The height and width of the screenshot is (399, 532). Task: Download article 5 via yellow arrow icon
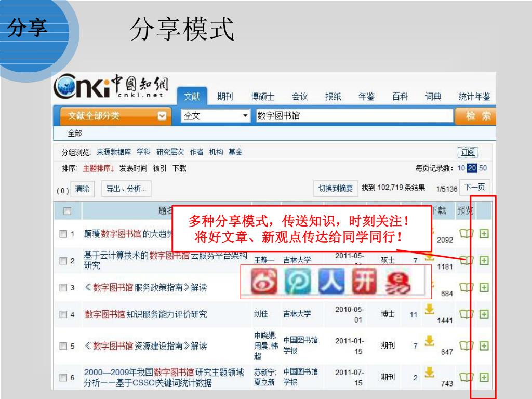click(429, 340)
